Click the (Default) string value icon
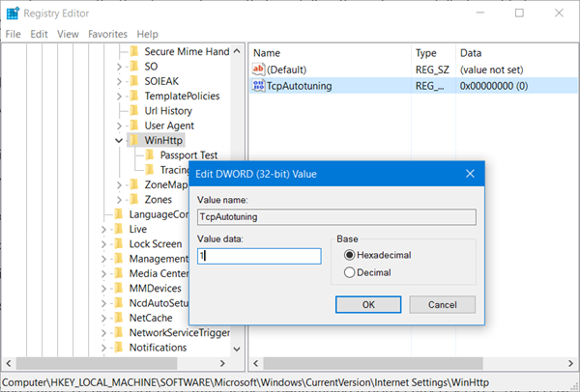This screenshot has width=580, height=392. [x=258, y=69]
